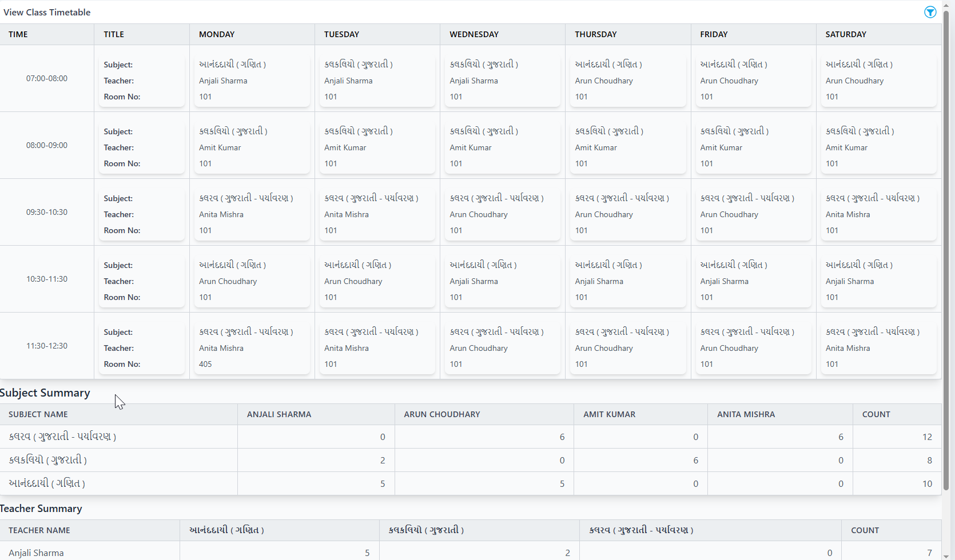955x560 pixels.
Task: Click the Teacher Summary heading
Action: click(x=41, y=509)
